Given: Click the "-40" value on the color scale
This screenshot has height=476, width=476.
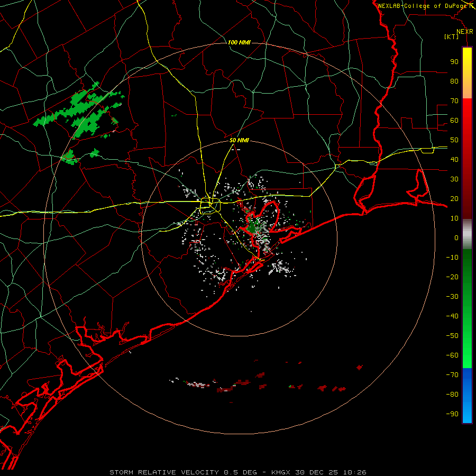Looking at the screenshot, I should click(x=452, y=316).
